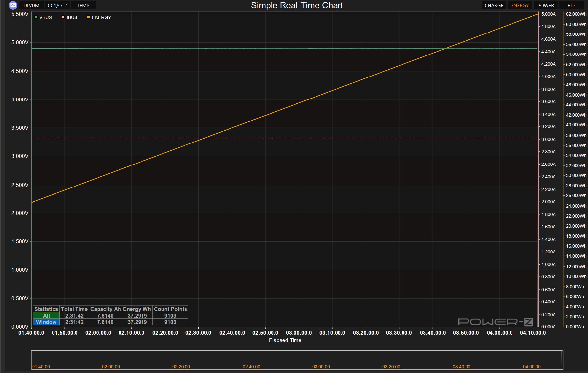Click the Total Time column header
The width and height of the screenshot is (588, 373).
pos(74,309)
